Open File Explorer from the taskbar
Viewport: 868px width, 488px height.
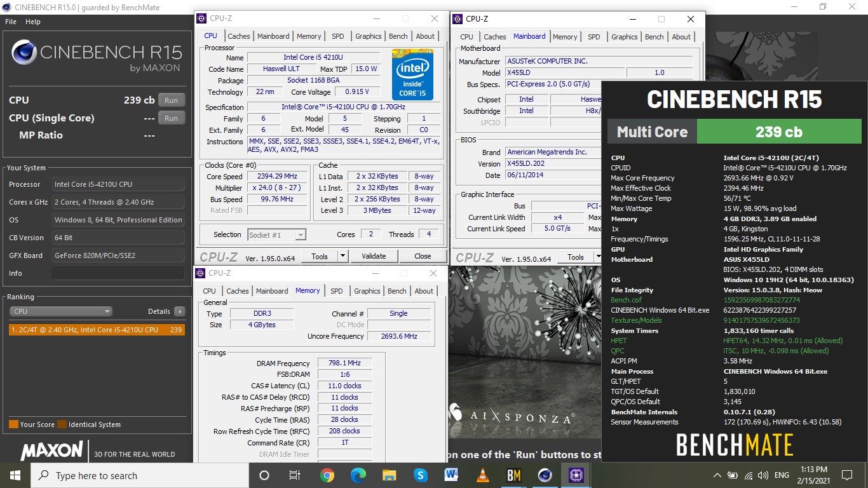point(389,475)
